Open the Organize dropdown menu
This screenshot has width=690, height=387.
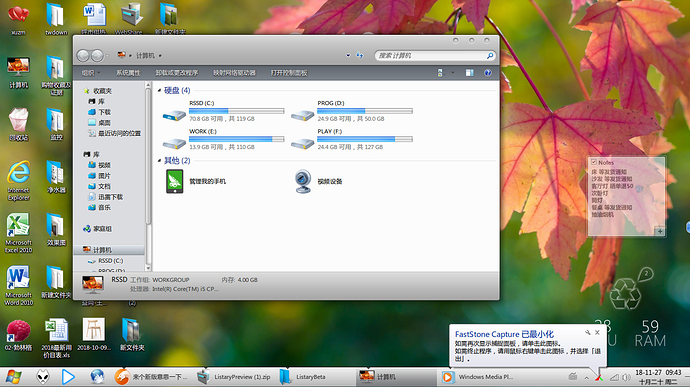click(91, 73)
